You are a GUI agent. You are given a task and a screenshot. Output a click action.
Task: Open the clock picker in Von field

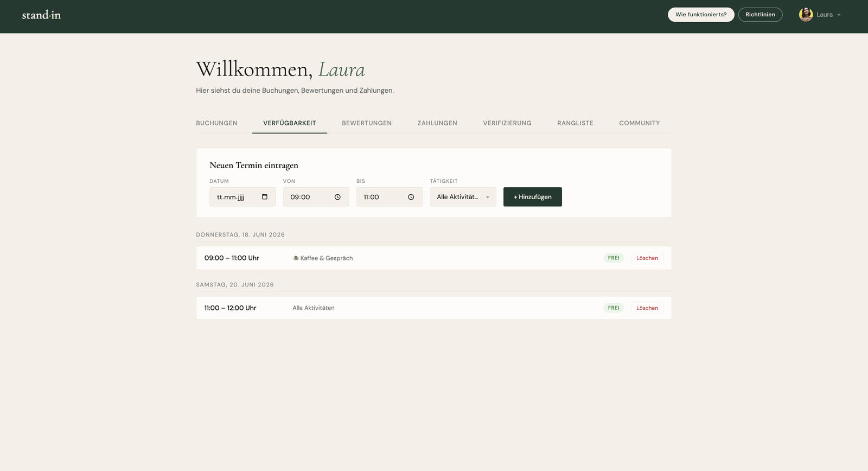(337, 197)
